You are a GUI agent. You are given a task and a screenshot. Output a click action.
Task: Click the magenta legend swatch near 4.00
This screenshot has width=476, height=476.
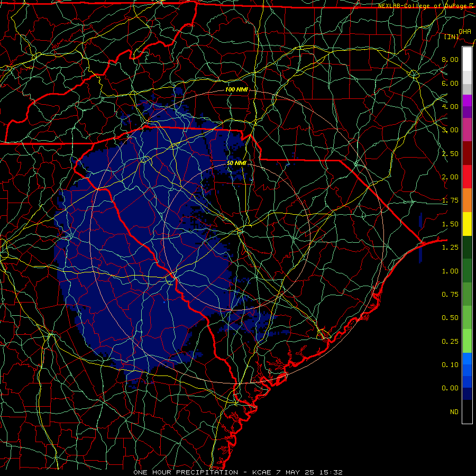(x=467, y=100)
